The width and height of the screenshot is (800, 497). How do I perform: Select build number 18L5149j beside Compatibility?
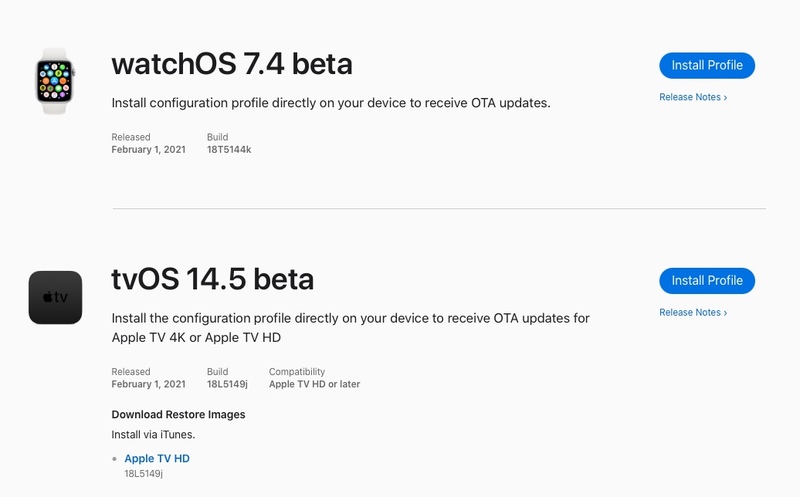227,384
